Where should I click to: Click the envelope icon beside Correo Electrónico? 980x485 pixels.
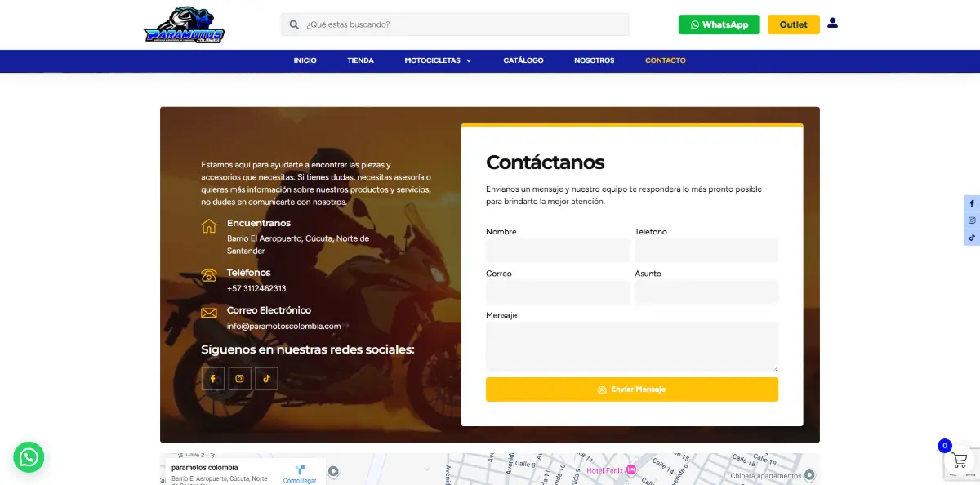point(209,313)
